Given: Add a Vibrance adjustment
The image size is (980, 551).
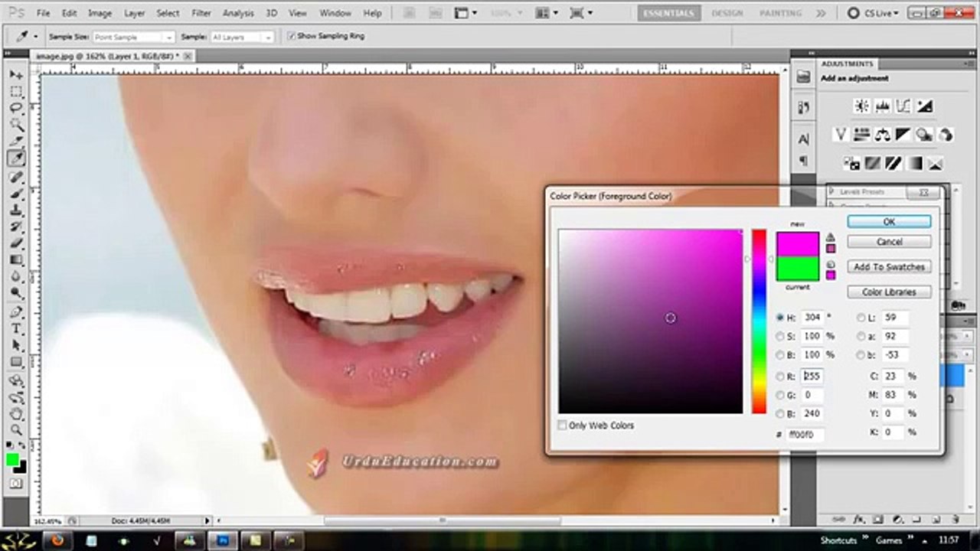Looking at the screenshot, I should point(841,135).
